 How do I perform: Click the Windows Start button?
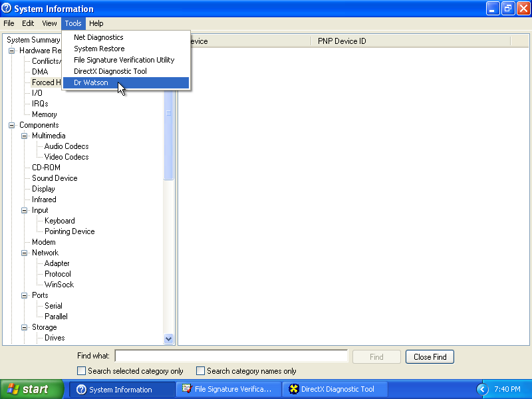(x=32, y=389)
